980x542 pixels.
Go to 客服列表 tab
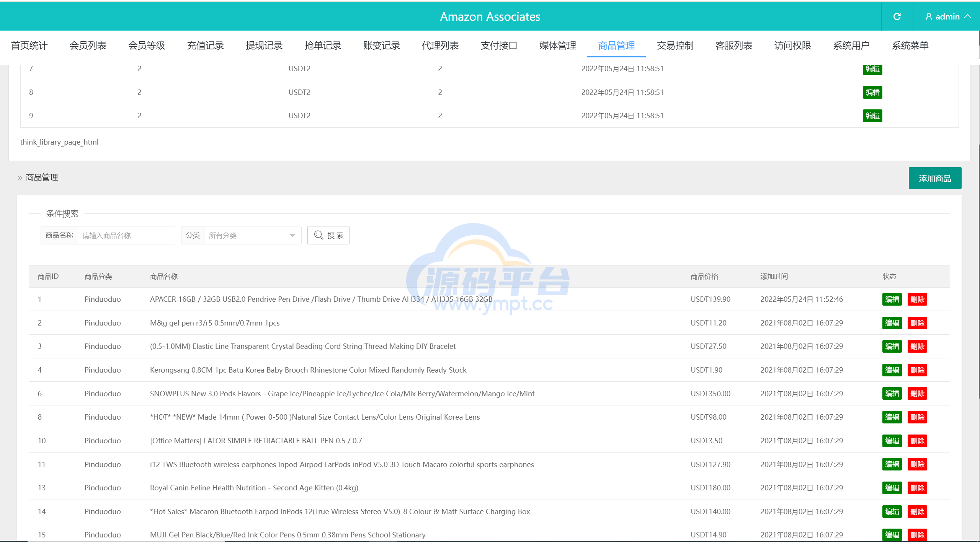(x=734, y=46)
